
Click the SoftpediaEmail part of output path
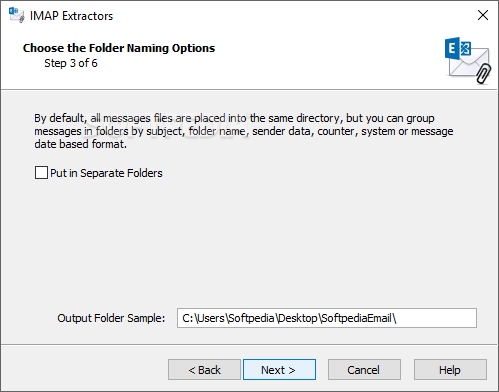(x=357, y=318)
